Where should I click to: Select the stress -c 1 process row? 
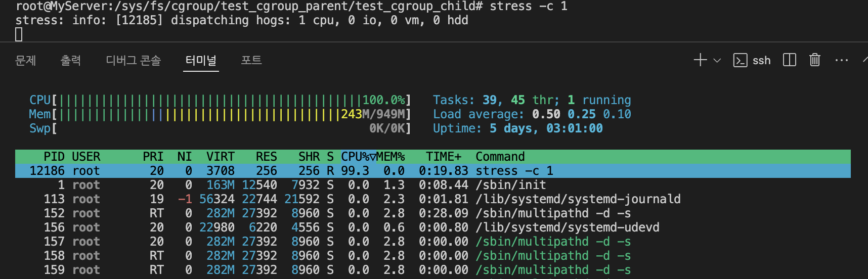click(433, 171)
